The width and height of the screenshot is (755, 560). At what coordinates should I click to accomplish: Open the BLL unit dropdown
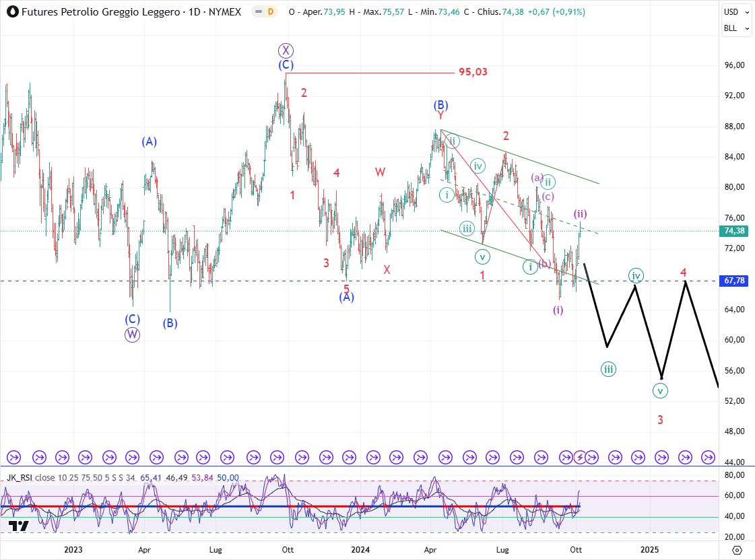click(x=736, y=28)
